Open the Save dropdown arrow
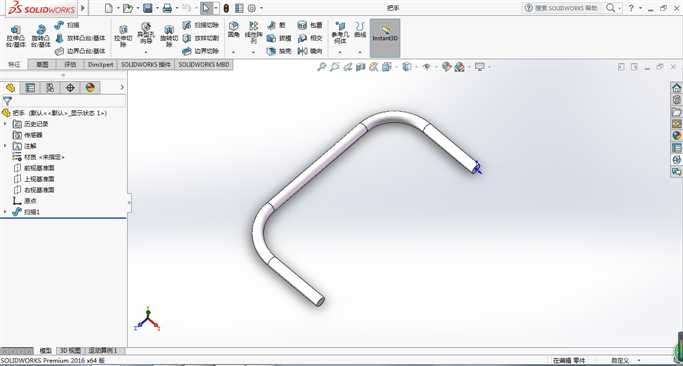The image size is (683, 366). [157, 8]
